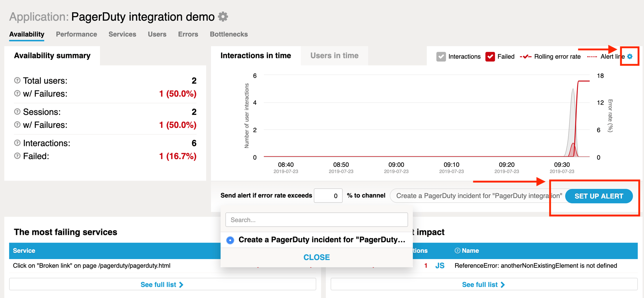Click CLOSE in the channel popup
This screenshot has width=644, height=298.
click(x=316, y=257)
